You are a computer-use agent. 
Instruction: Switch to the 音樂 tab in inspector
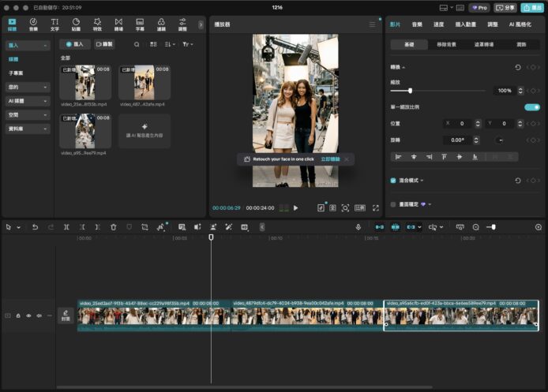pos(417,24)
